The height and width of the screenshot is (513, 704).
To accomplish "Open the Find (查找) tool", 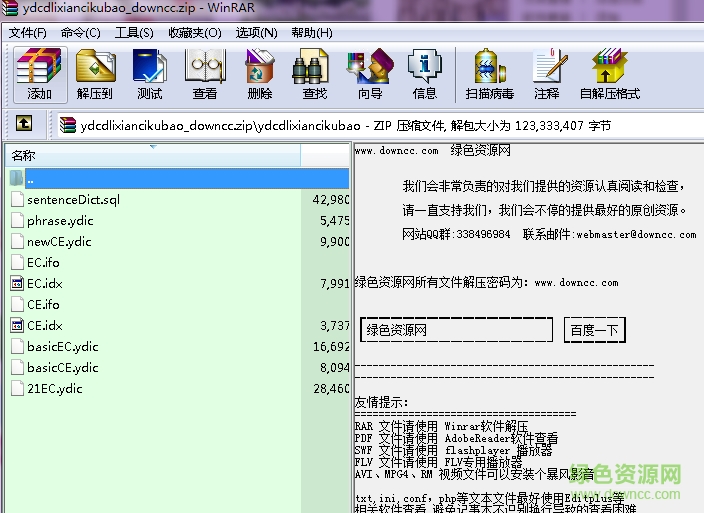I will tap(315, 74).
